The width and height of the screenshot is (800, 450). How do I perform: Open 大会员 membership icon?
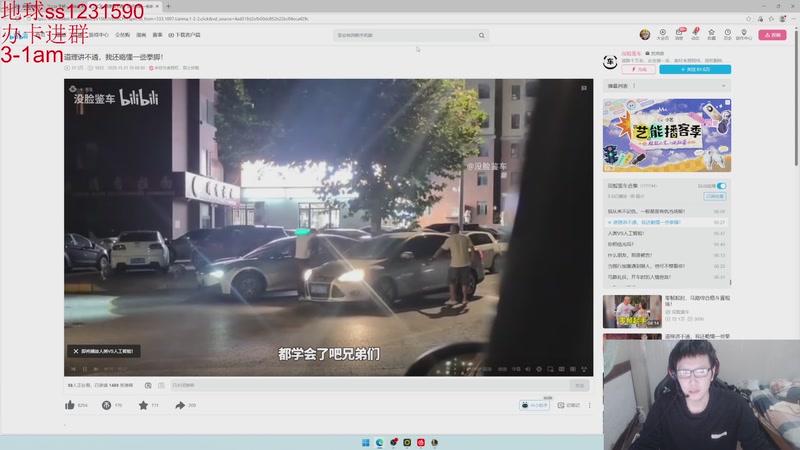tap(662, 34)
